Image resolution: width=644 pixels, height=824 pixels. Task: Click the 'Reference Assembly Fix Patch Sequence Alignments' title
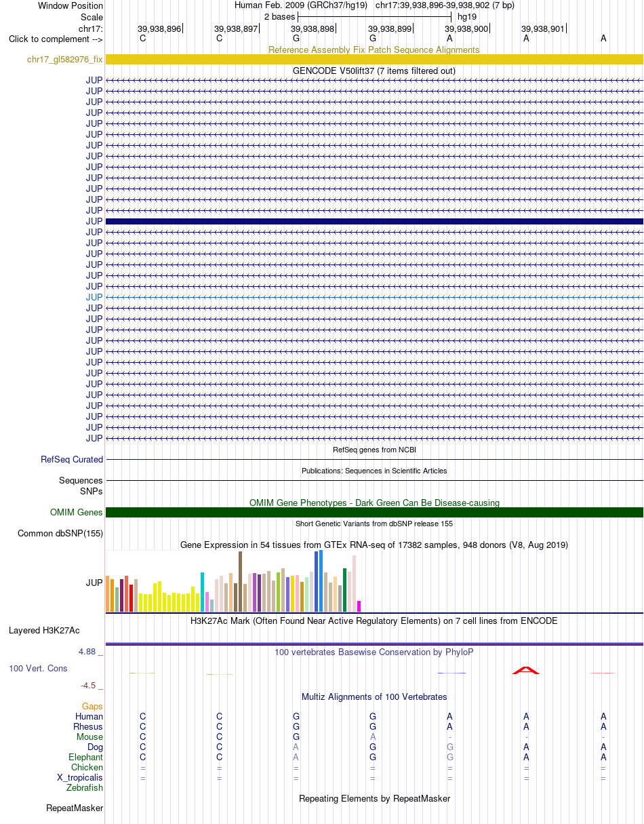[x=374, y=50]
